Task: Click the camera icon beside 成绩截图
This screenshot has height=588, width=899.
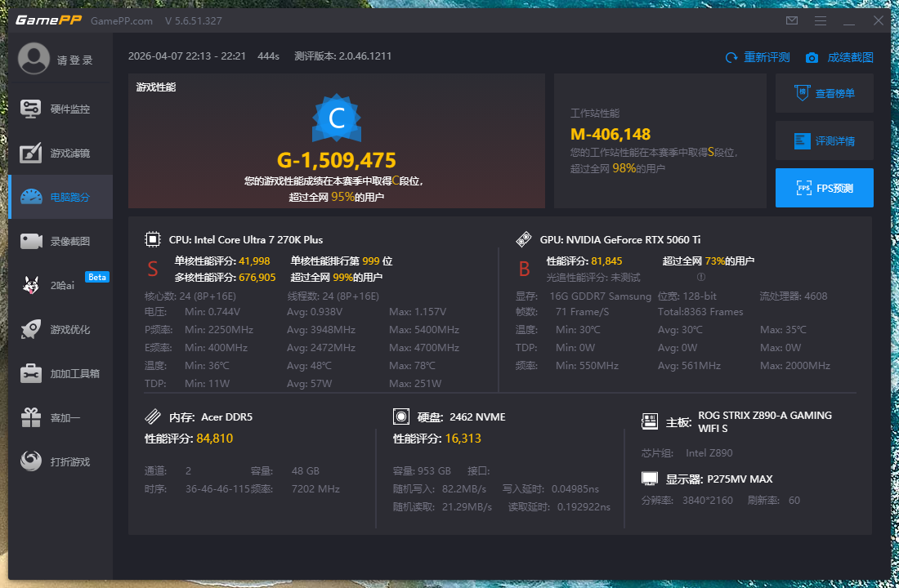Action: coord(812,57)
